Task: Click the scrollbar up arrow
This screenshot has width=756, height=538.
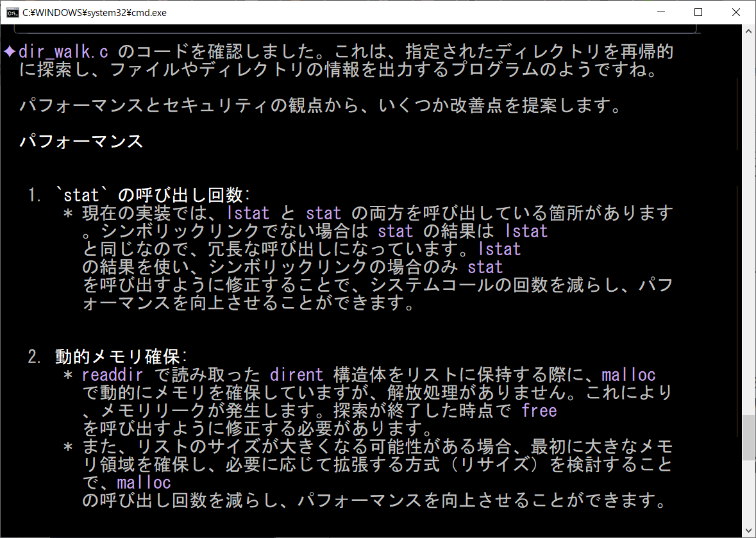Action: coord(748,31)
